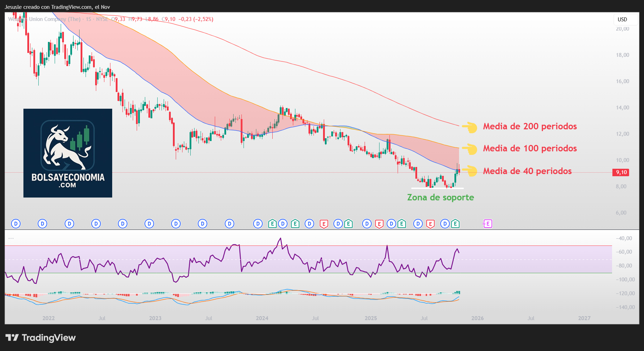Click the TradingView logo at the bottom
This screenshot has height=351, width=644.
40,337
